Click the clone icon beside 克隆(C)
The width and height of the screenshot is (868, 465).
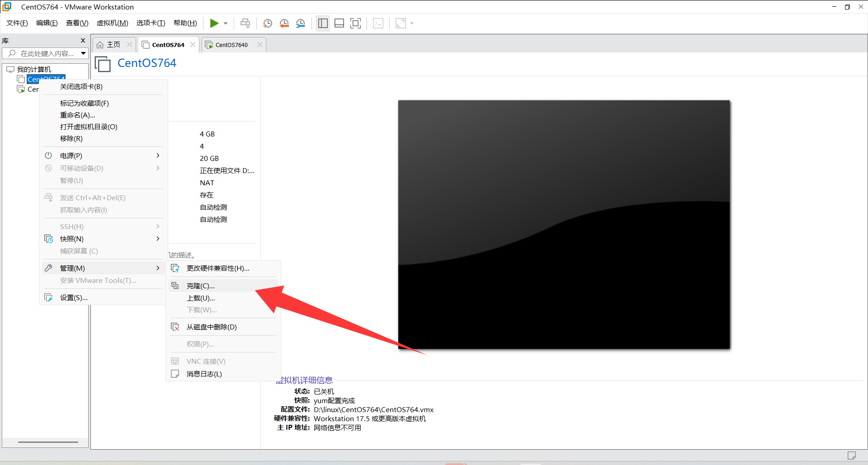(x=175, y=286)
